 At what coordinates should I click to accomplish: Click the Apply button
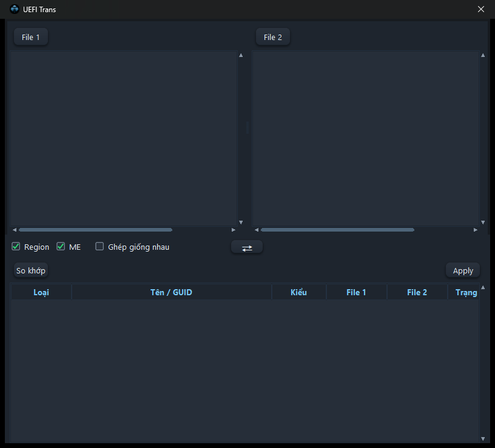(463, 270)
